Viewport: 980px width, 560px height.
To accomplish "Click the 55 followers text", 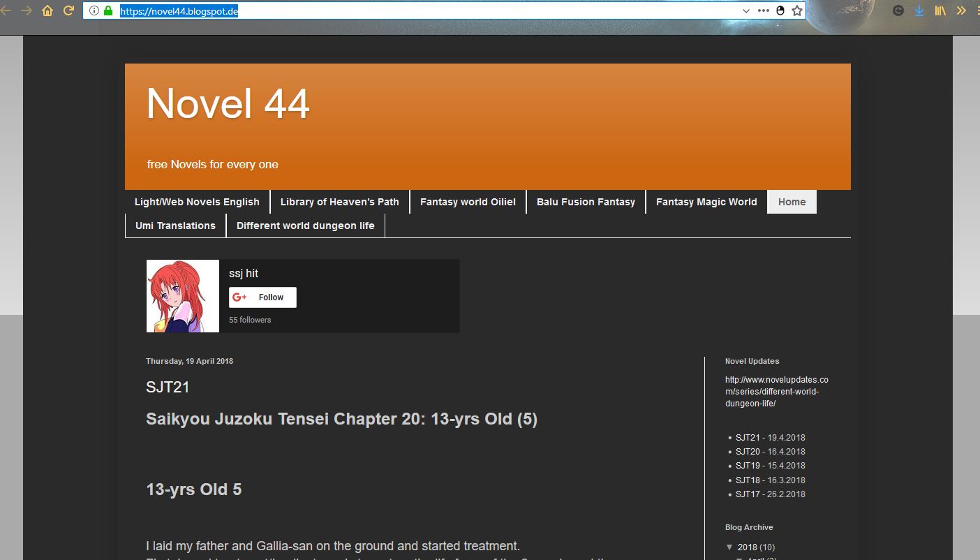I will 250,320.
